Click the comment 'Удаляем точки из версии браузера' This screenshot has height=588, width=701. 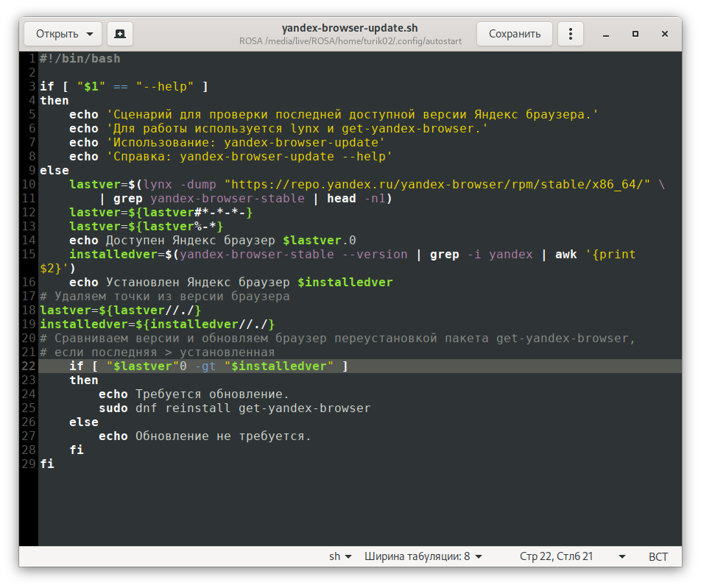(x=164, y=297)
